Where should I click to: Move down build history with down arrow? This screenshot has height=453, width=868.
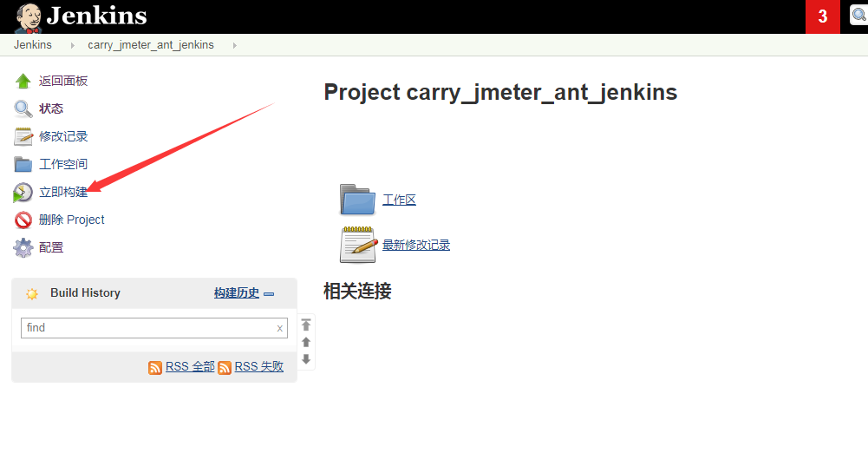click(x=306, y=359)
